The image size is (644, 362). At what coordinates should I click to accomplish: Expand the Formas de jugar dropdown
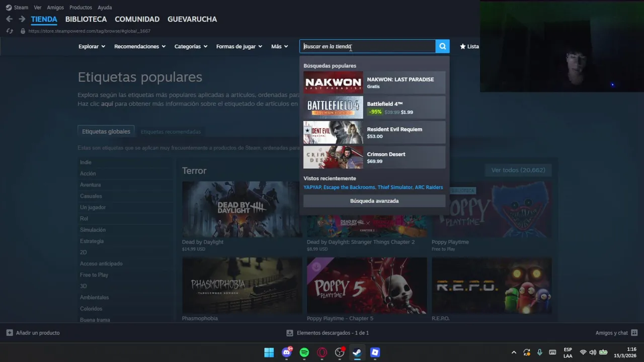coord(239,46)
